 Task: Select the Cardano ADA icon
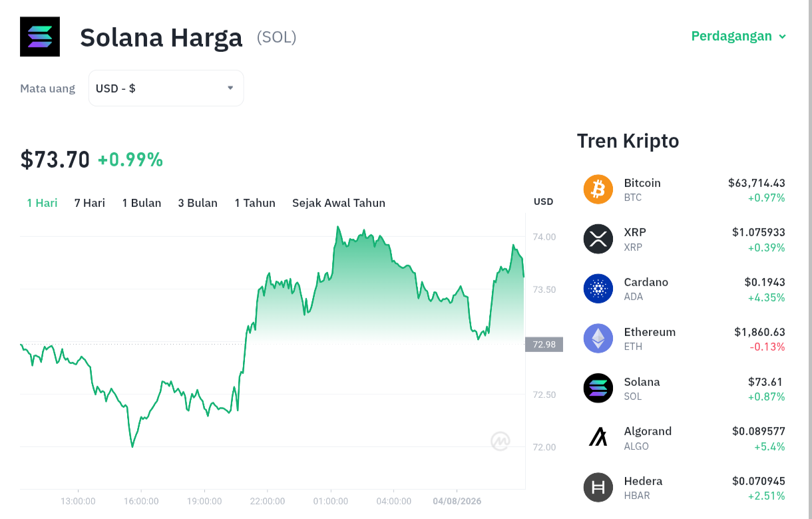point(598,289)
